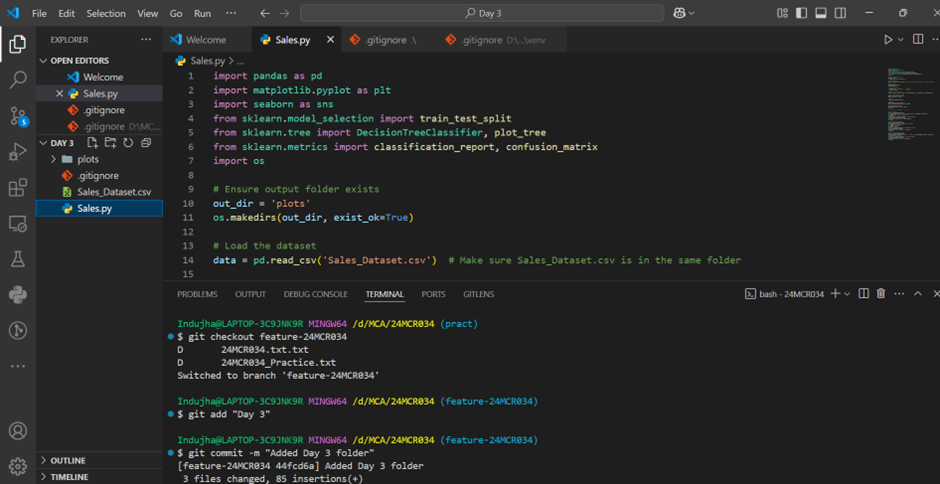Image resolution: width=940 pixels, height=484 pixels.
Task: Open the GitLens view in activity bar
Action: coord(18,330)
